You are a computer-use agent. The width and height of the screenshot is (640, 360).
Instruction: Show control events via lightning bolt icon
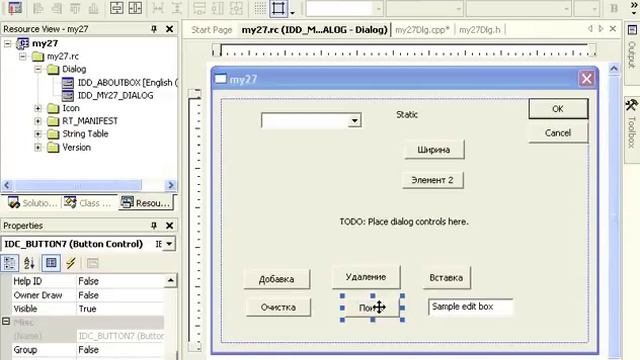[x=71, y=263]
